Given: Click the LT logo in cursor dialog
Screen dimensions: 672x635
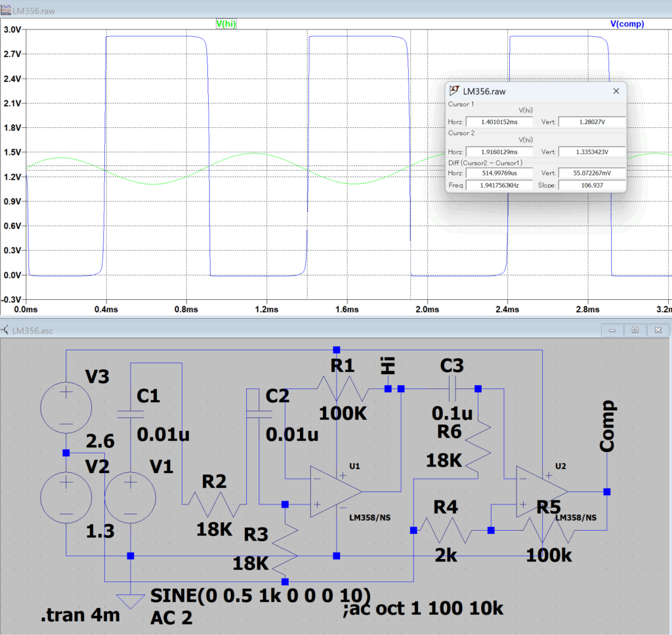Looking at the screenshot, I should point(454,91).
